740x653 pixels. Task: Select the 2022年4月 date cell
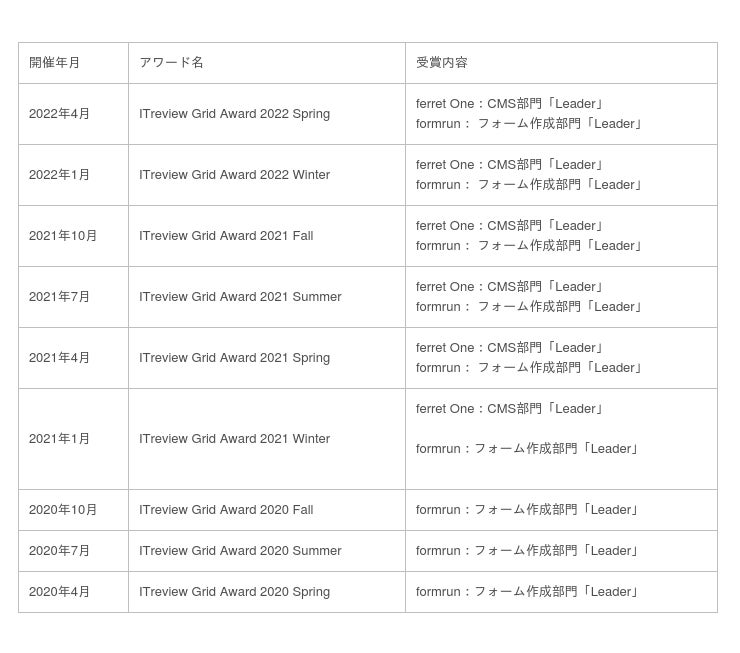pyautogui.click(x=60, y=114)
